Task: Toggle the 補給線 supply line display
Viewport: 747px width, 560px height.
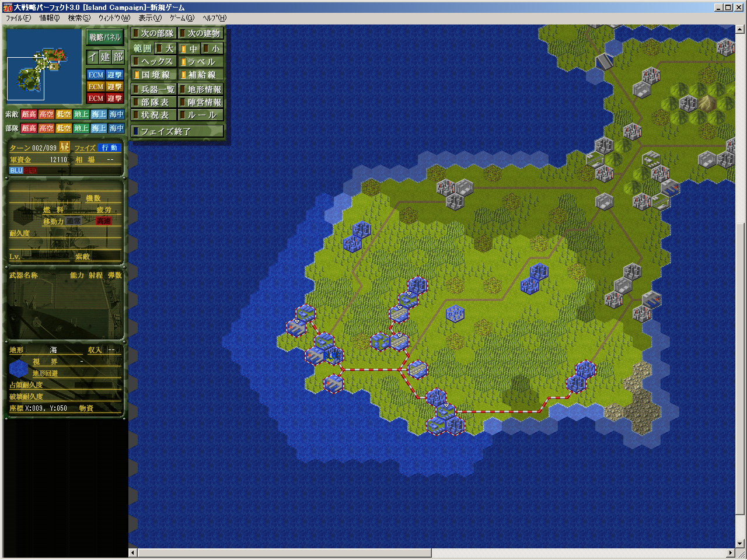Action: (201, 75)
